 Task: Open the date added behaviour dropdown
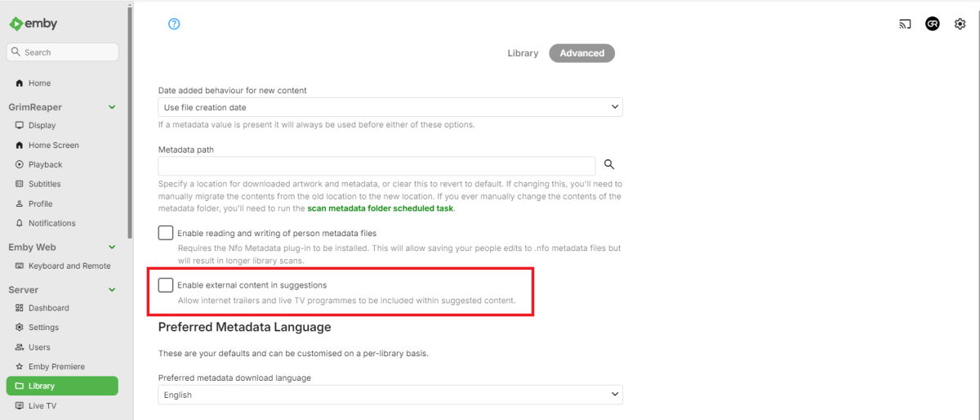pyautogui.click(x=390, y=107)
